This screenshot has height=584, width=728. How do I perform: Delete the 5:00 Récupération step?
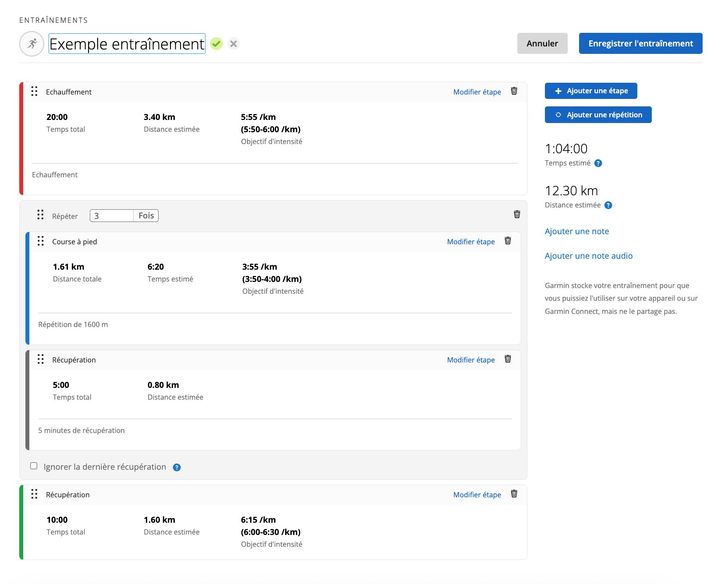pos(508,359)
